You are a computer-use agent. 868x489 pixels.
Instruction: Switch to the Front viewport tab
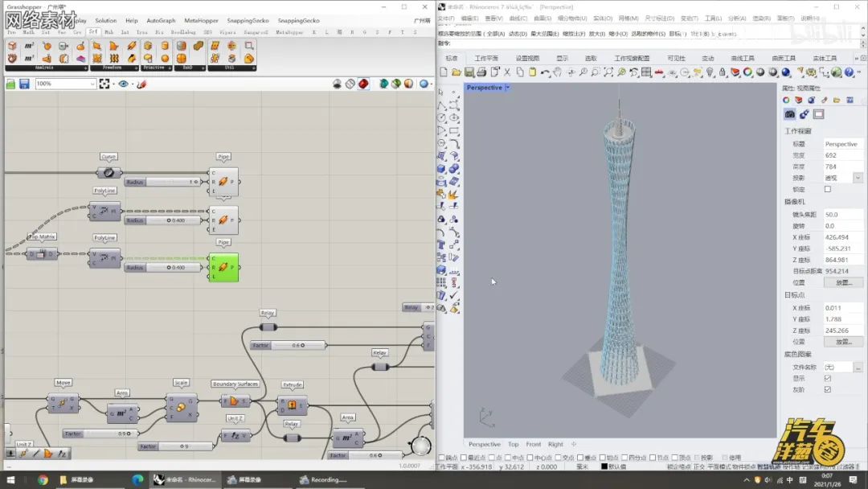pos(533,444)
